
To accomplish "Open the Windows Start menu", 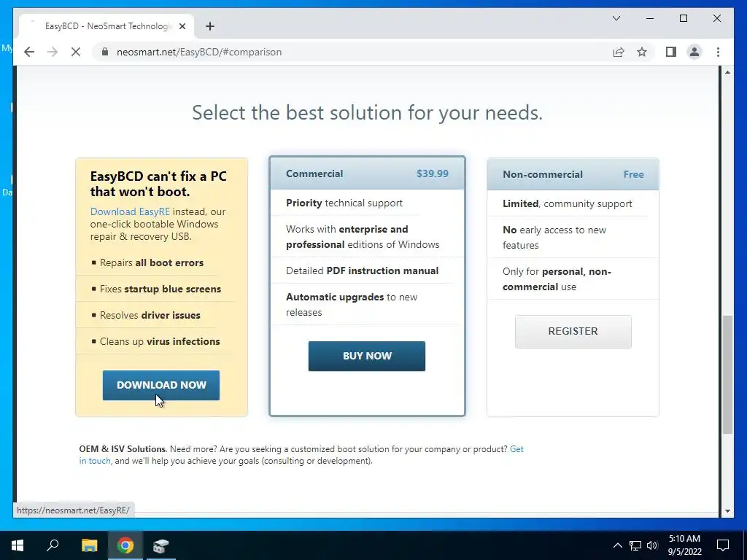I will [18, 545].
